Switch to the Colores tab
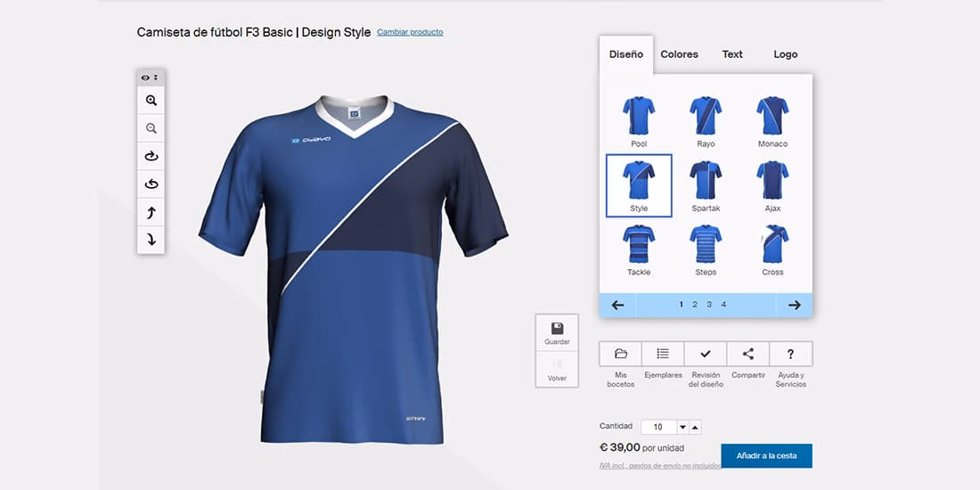This screenshot has width=980, height=490. 679,54
